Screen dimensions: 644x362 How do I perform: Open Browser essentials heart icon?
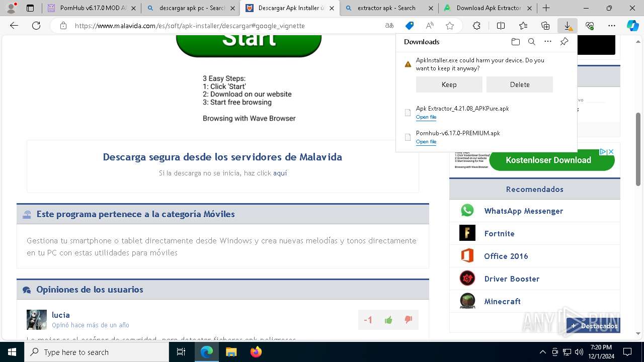[x=590, y=26]
